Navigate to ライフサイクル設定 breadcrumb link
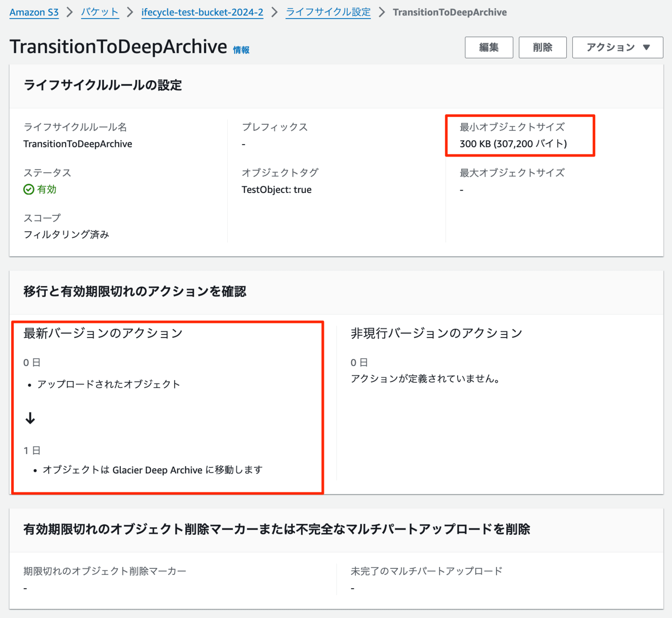 (328, 12)
